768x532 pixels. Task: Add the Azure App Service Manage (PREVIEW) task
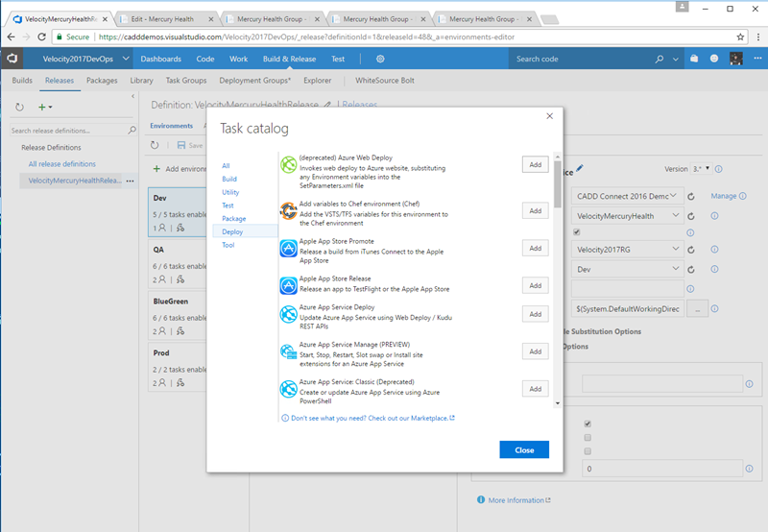(x=536, y=351)
